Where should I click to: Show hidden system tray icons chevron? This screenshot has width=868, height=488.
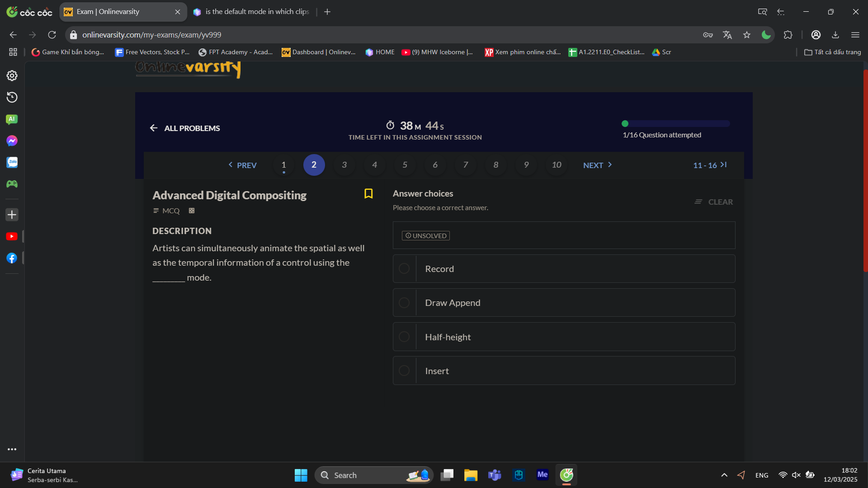pyautogui.click(x=724, y=475)
